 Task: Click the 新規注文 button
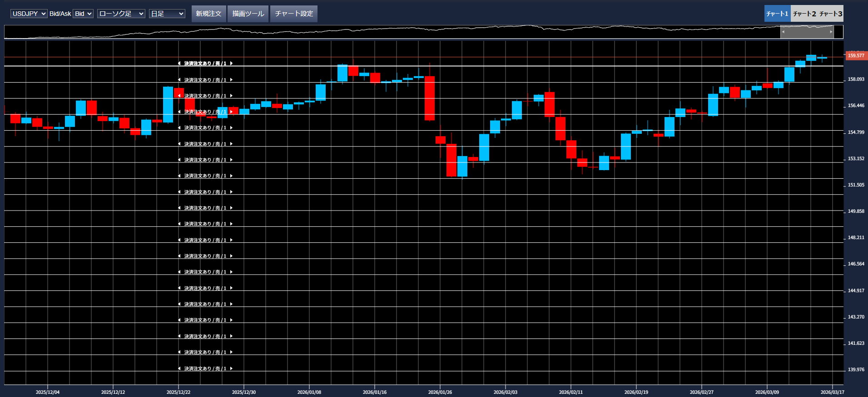(x=208, y=14)
